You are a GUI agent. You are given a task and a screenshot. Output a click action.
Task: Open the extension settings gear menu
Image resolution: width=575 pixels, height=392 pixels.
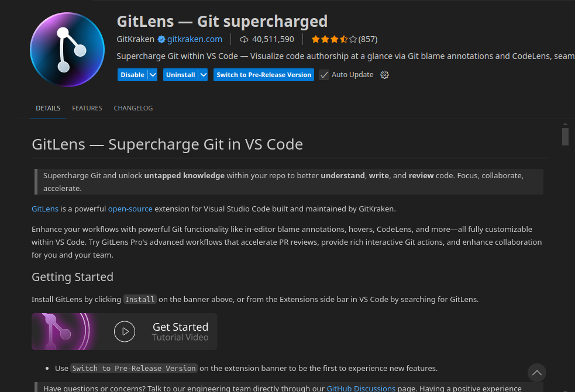[384, 75]
